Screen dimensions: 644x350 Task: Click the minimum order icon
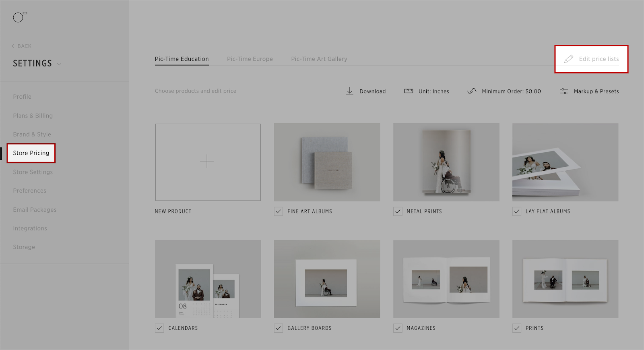(472, 91)
